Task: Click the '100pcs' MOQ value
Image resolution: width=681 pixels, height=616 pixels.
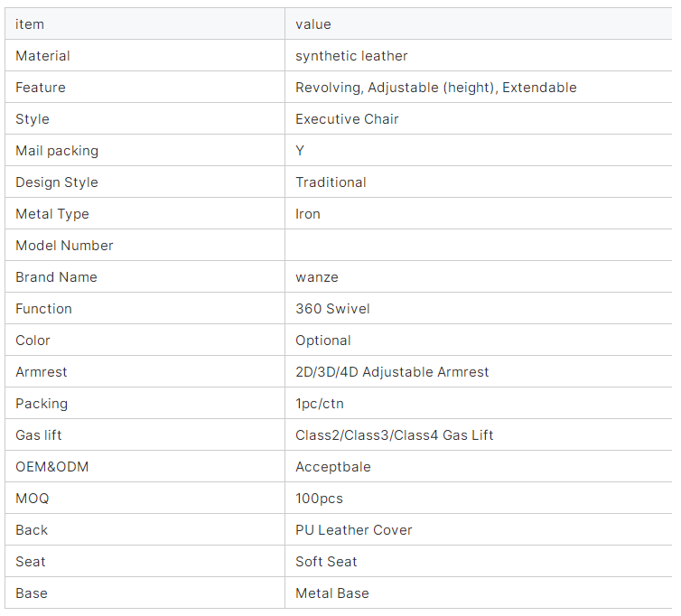Action: [319, 499]
